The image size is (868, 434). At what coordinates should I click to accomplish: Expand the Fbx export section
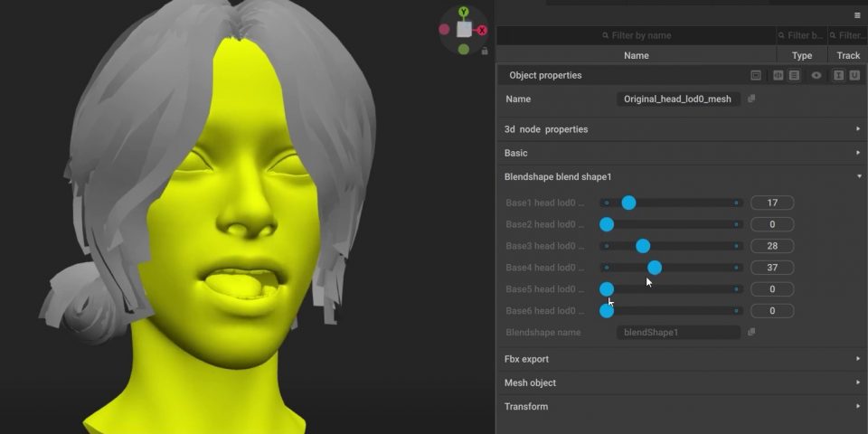tap(858, 359)
